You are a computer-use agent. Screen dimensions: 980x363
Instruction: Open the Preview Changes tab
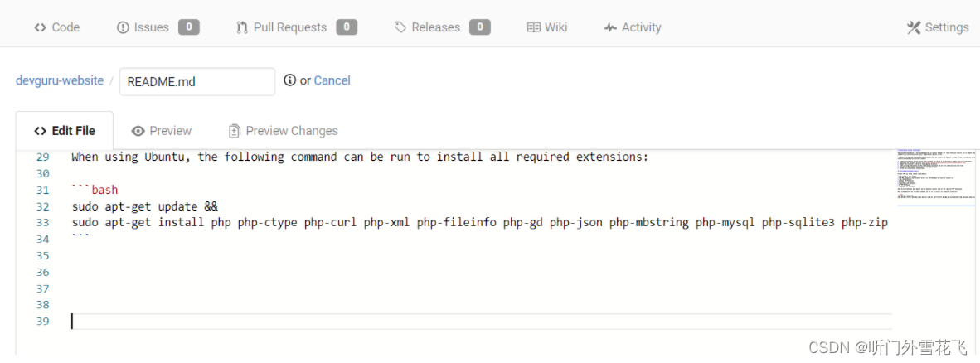[283, 131]
